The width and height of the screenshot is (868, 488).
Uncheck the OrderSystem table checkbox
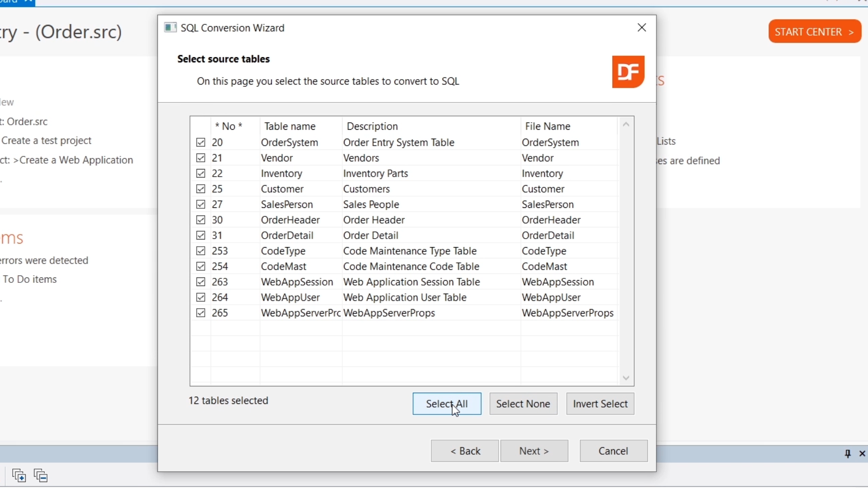pyautogui.click(x=201, y=143)
